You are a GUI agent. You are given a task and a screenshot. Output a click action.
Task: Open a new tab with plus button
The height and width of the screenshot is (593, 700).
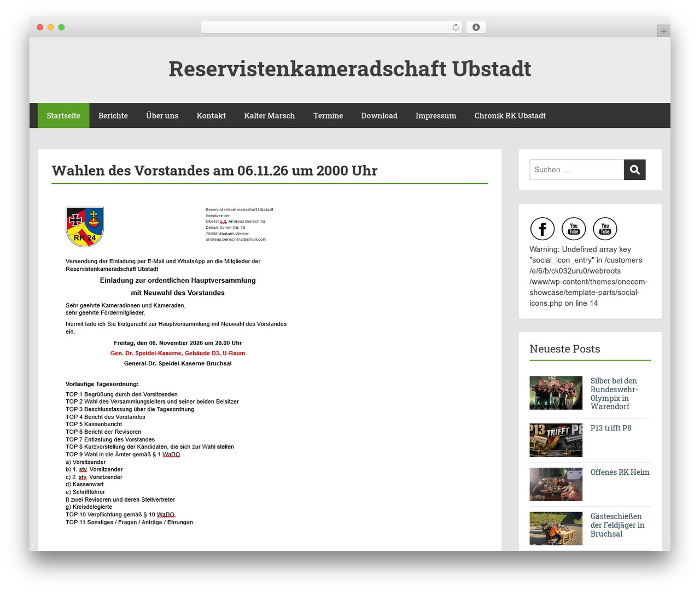[664, 31]
